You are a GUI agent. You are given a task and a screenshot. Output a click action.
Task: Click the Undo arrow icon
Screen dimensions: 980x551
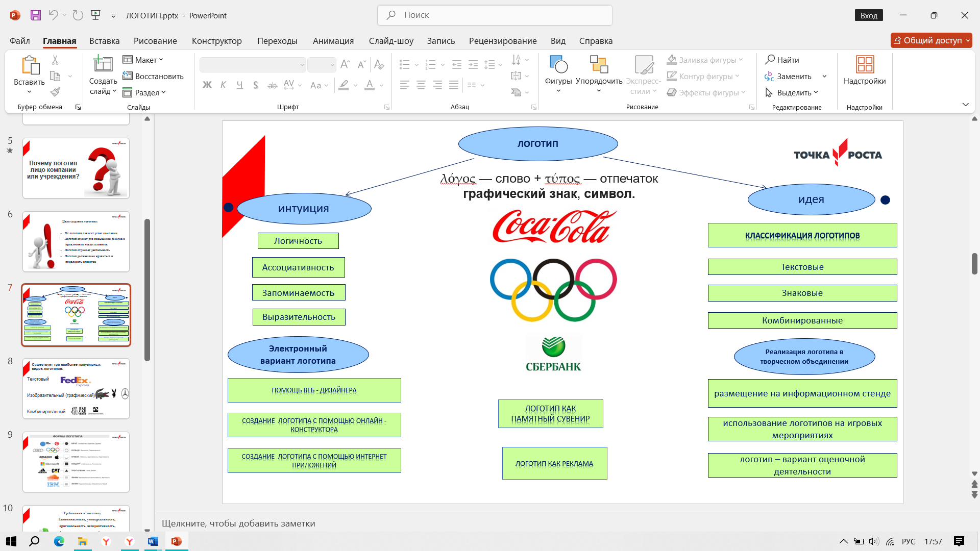tap(53, 15)
